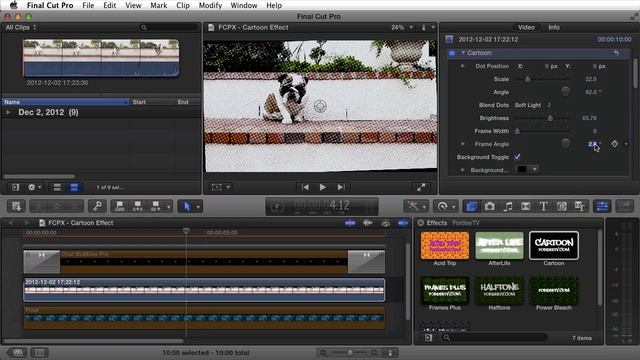Open the keyword editor key icon

(x=97, y=206)
